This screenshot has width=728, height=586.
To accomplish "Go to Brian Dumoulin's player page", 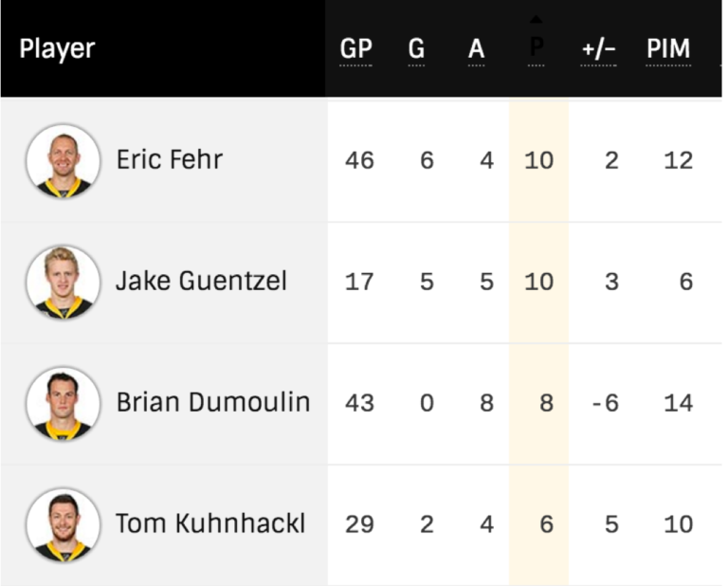I will click(x=213, y=403).
